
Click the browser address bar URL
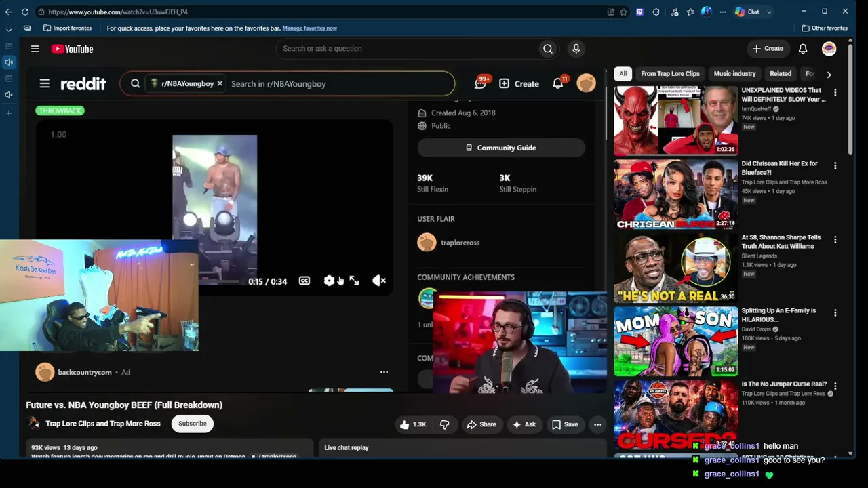coord(118,12)
